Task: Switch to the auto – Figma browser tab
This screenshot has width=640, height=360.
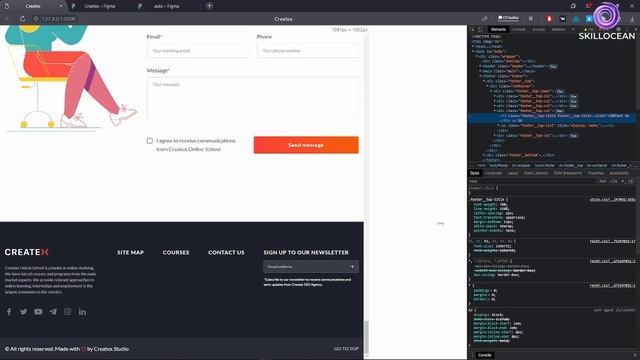Action: [167, 6]
